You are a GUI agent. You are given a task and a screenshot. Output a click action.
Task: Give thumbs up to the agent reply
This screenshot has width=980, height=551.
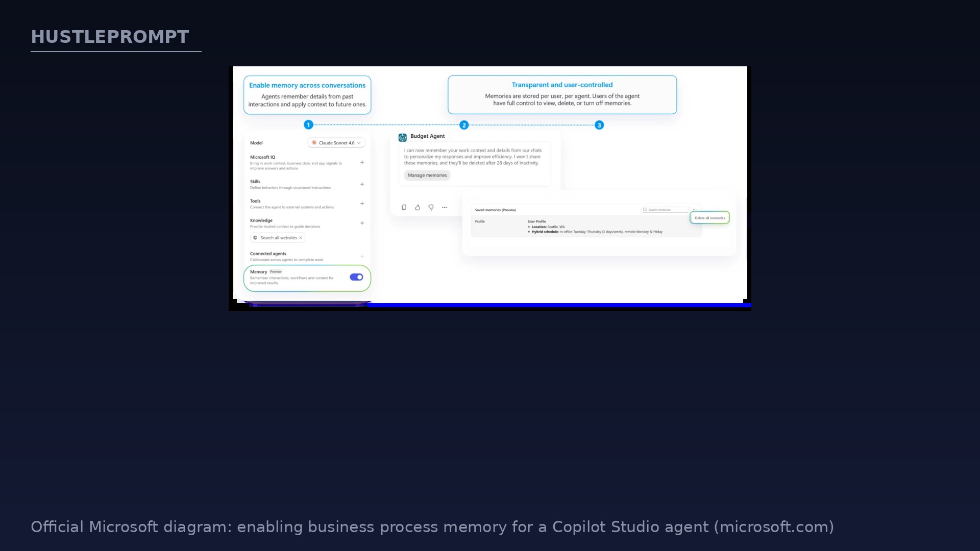[418, 207]
